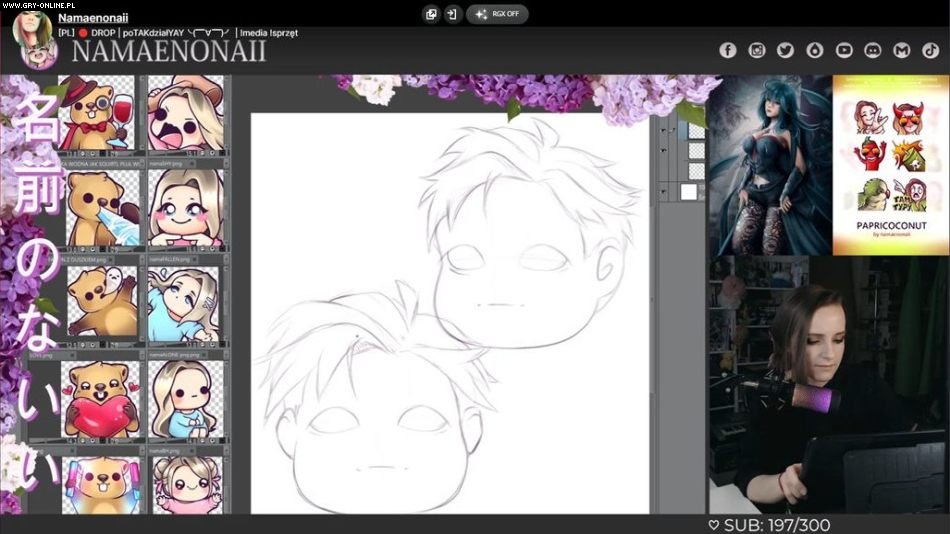This screenshot has width=950, height=534.
Task: Open the TikTok social icon
Action: tap(930, 50)
